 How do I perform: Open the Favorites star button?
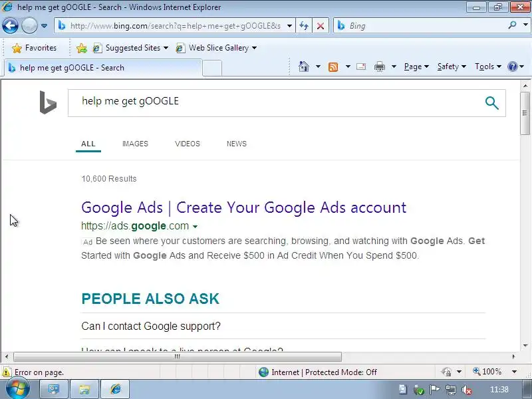coord(34,48)
